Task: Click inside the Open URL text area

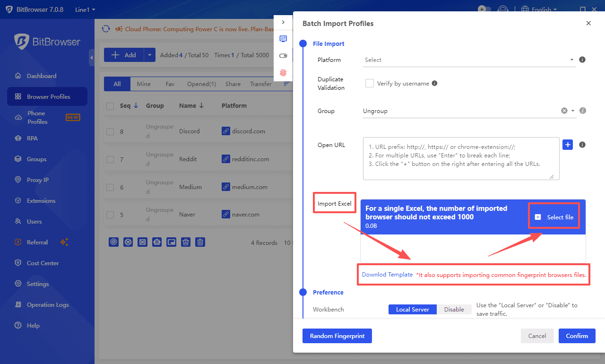Action: [461, 159]
